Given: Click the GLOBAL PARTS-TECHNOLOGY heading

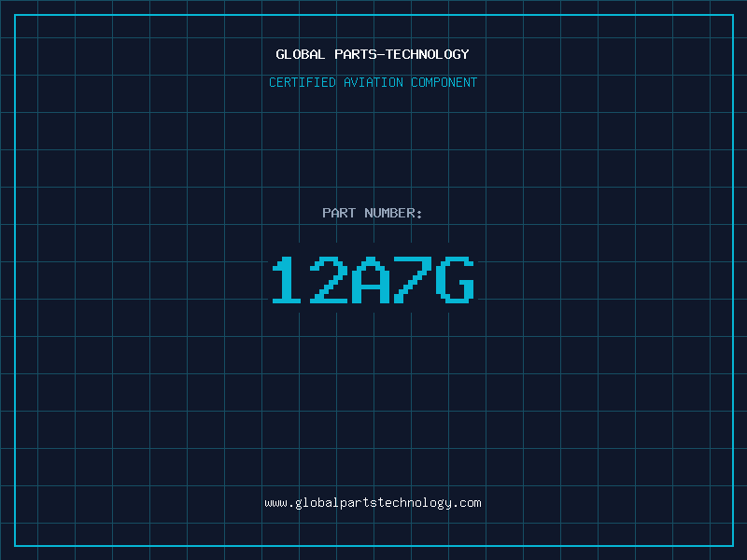Looking at the screenshot, I should click(x=373, y=54).
